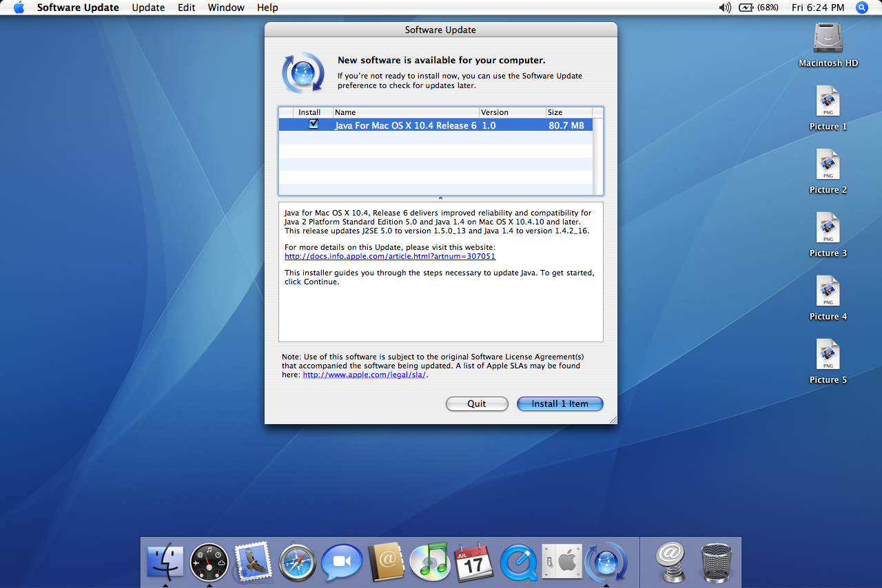Click the update list vertical scrollbar
The image size is (882, 588).
(597, 156)
